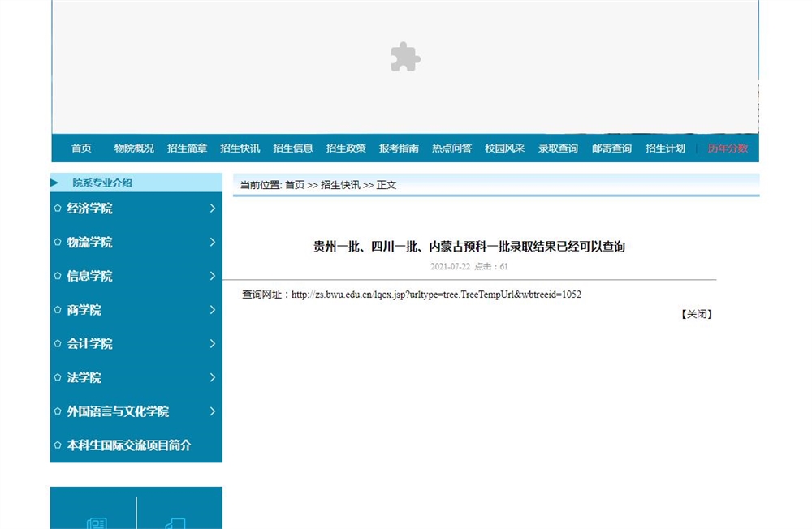
Task: Click the bullet icon beside 外国语言与文化学院
Action: (58, 411)
